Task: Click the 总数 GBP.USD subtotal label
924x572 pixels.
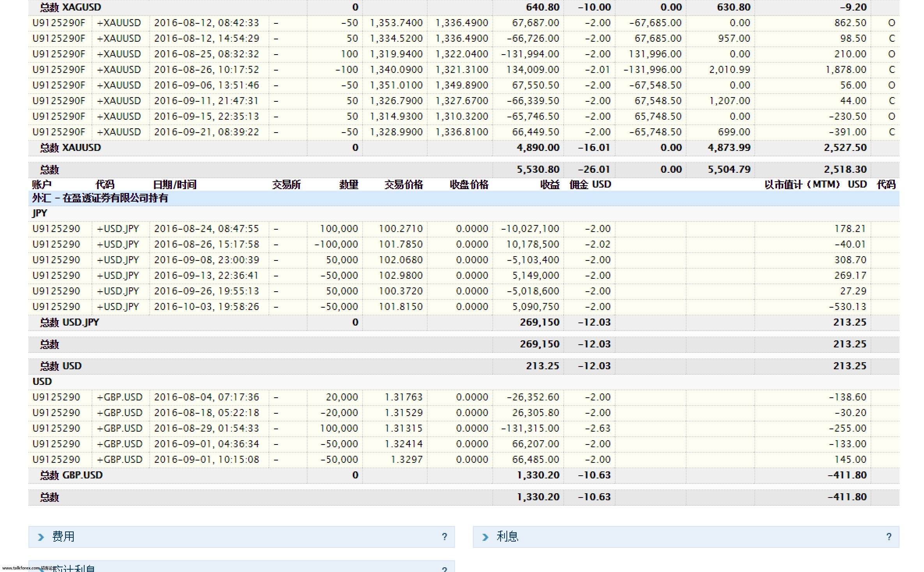Action: (71, 475)
